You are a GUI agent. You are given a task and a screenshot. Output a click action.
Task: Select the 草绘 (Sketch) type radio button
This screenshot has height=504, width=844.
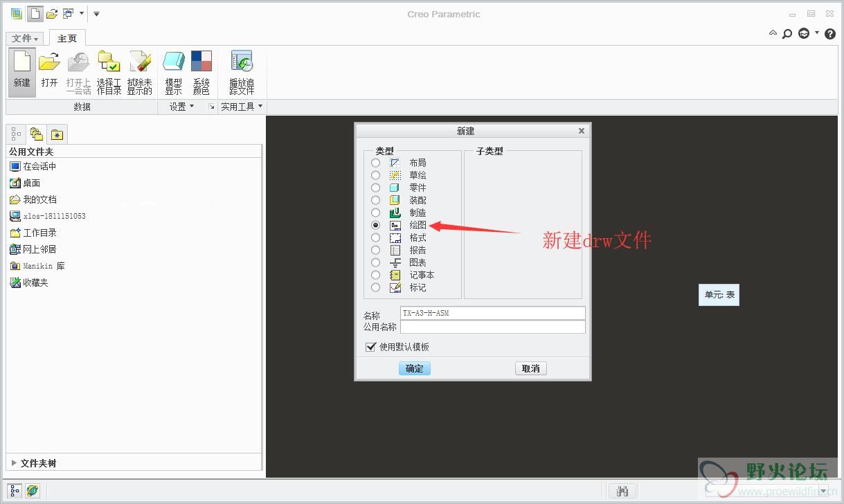click(x=376, y=175)
